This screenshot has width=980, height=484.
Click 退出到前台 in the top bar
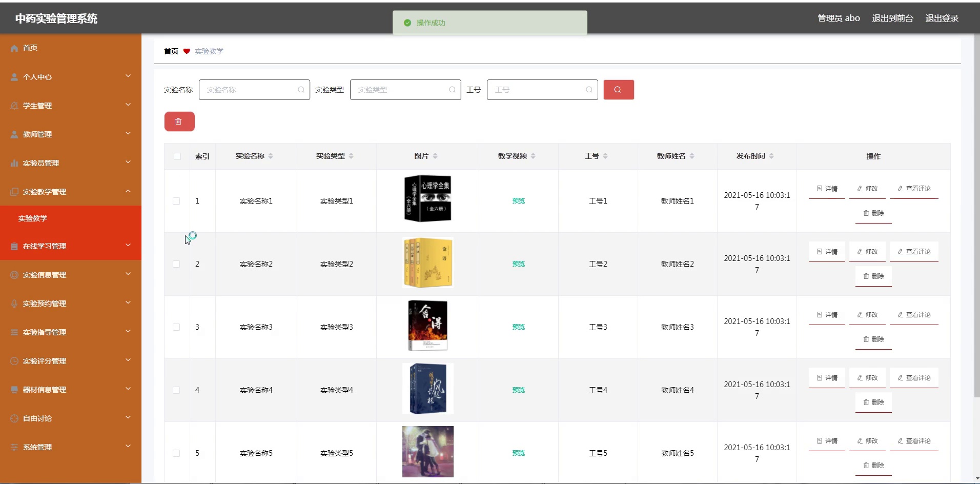tap(892, 18)
